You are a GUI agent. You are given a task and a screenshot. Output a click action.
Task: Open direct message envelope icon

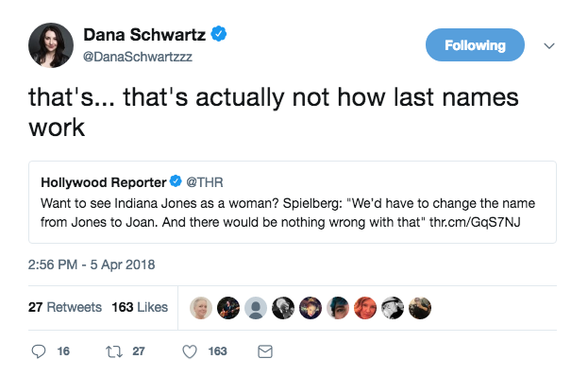click(x=265, y=351)
